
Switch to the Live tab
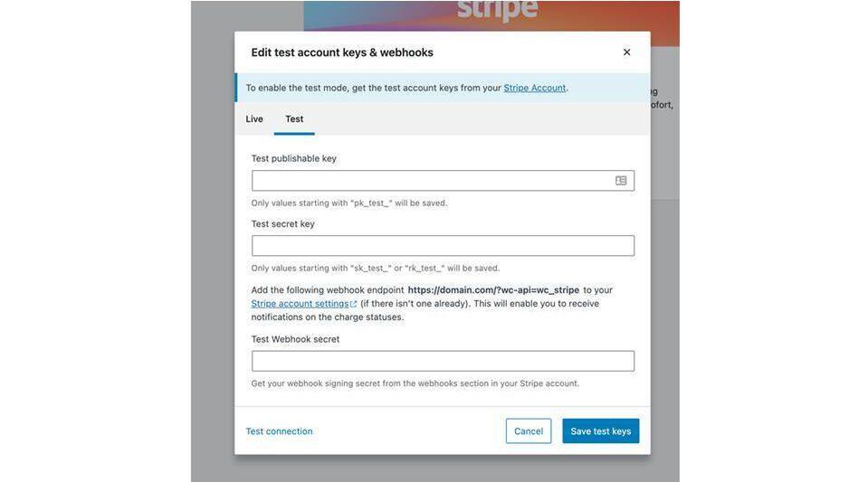[x=254, y=119]
